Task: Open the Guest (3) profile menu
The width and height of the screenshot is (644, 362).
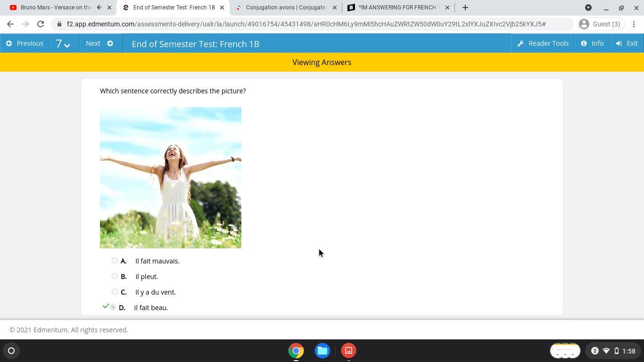Action: [x=600, y=24]
